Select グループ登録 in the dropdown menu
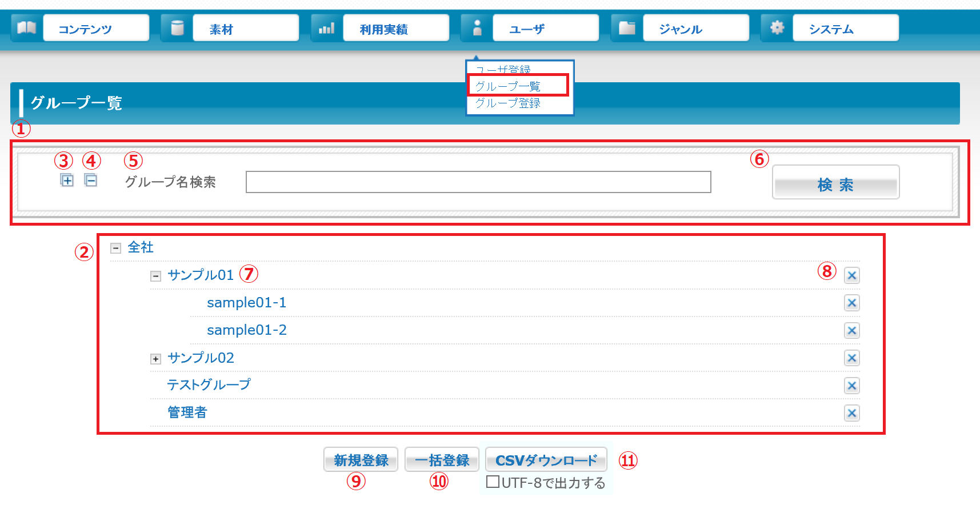The height and width of the screenshot is (525, 980). tap(507, 103)
